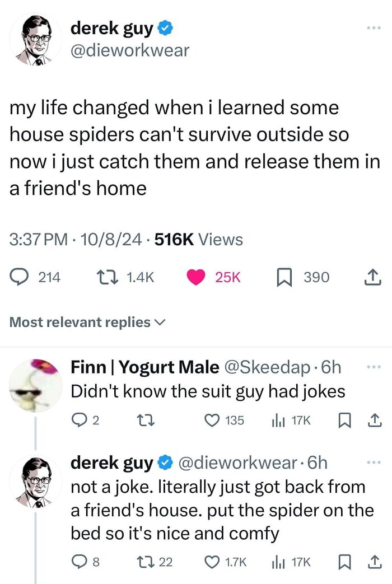Open the share menu on the main tweet

pyautogui.click(x=373, y=277)
